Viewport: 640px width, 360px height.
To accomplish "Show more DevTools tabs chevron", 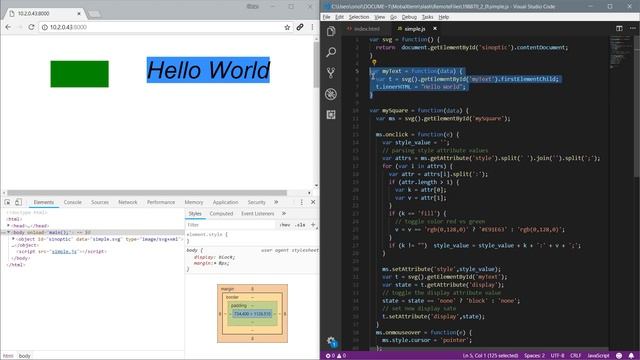I will [x=276, y=202].
